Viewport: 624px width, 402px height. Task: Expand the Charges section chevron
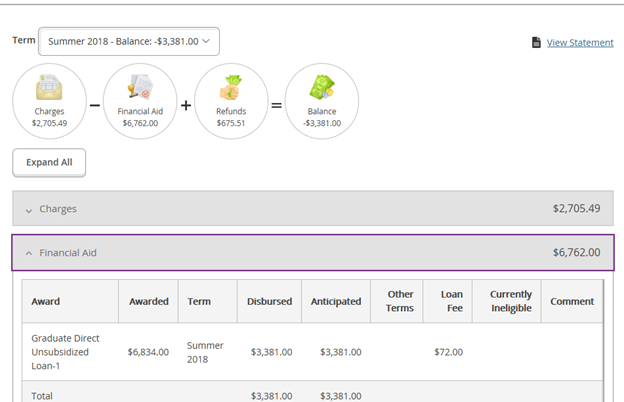(x=29, y=211)
